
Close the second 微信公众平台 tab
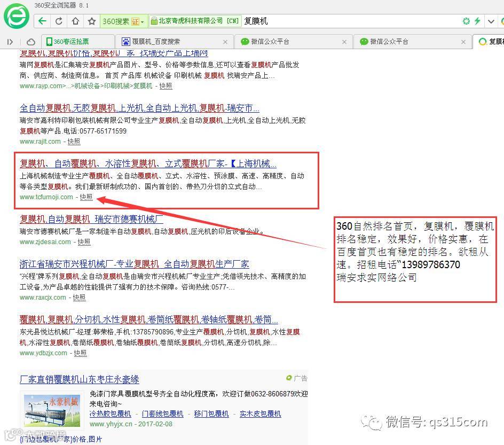(x=463, y=42)
